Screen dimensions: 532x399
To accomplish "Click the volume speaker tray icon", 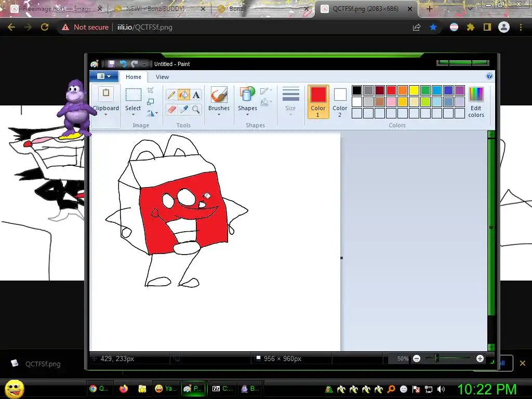I will click(441, 389).
